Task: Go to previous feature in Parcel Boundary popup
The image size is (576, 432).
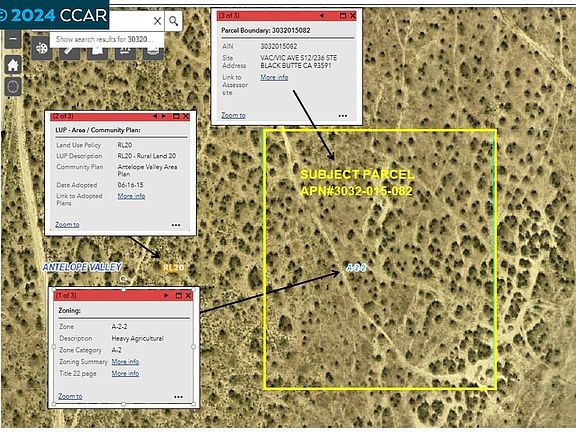Action: point(322,15)
